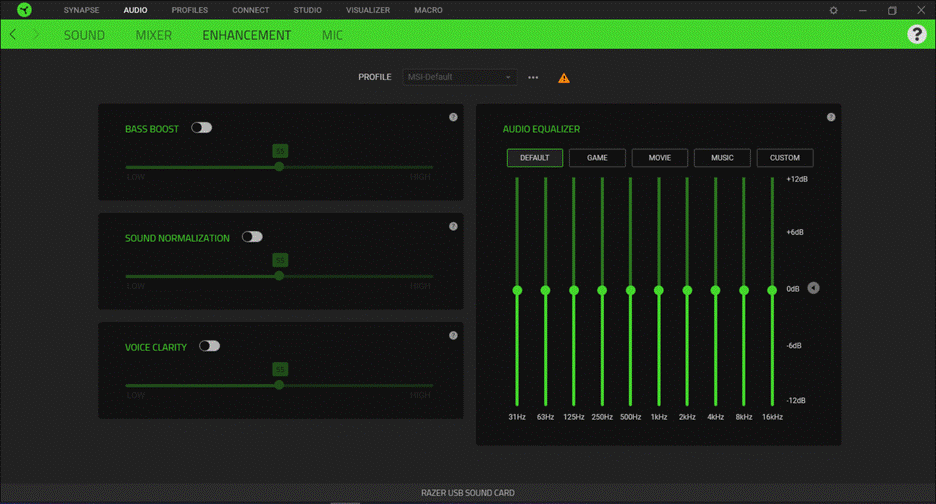Click the -12dB scale label

(x=796, y=400)
